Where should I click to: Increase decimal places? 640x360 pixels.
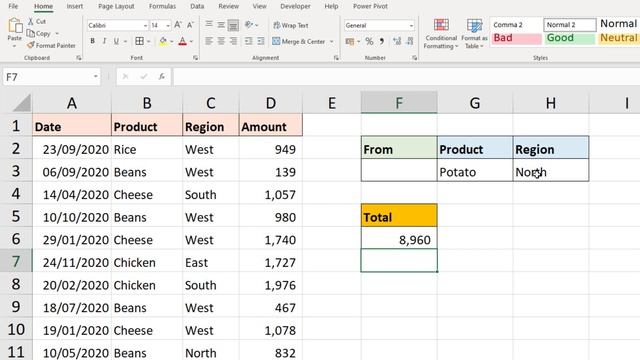coord(397,41)
